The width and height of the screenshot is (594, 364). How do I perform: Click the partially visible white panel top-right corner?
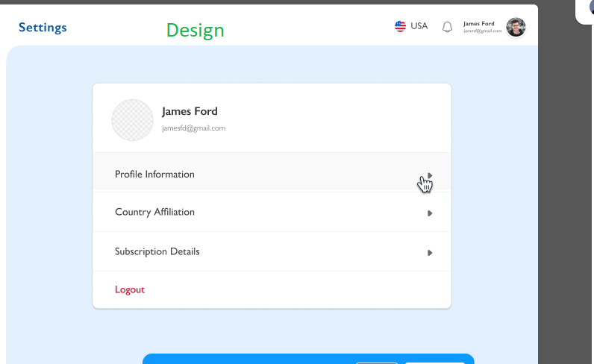pyautogui.click(x=585, y=11)
